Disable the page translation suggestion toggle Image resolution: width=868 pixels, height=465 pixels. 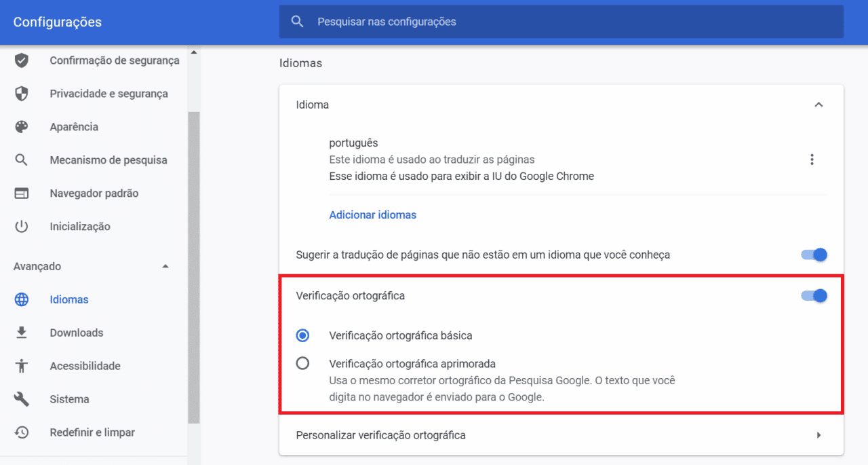click(x=814, y=255)
